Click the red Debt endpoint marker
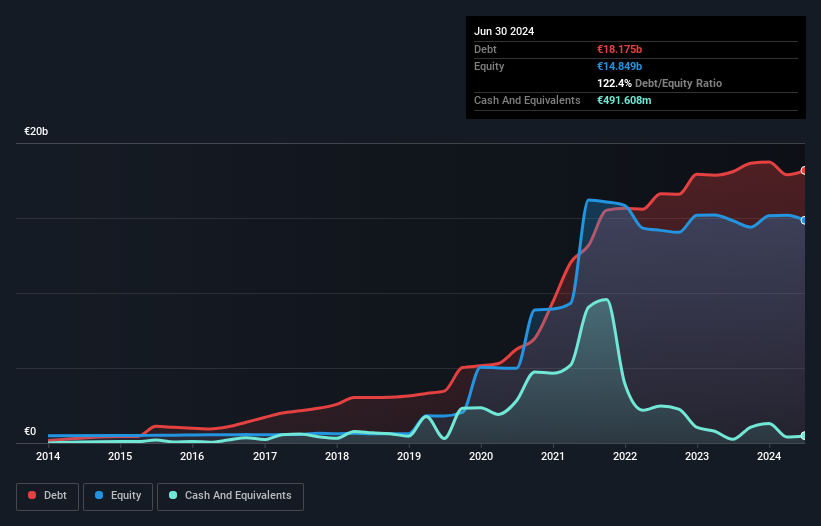 tap(804, 171)
